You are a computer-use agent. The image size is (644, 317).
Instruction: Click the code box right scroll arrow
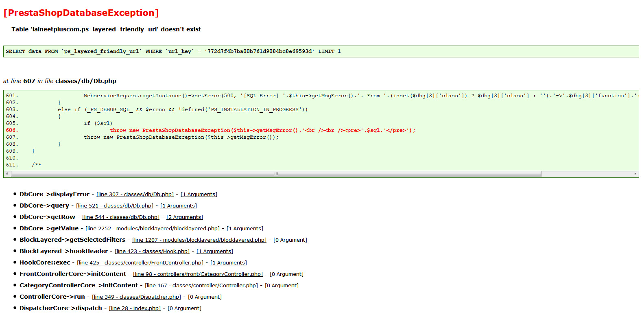click(635, 174)
